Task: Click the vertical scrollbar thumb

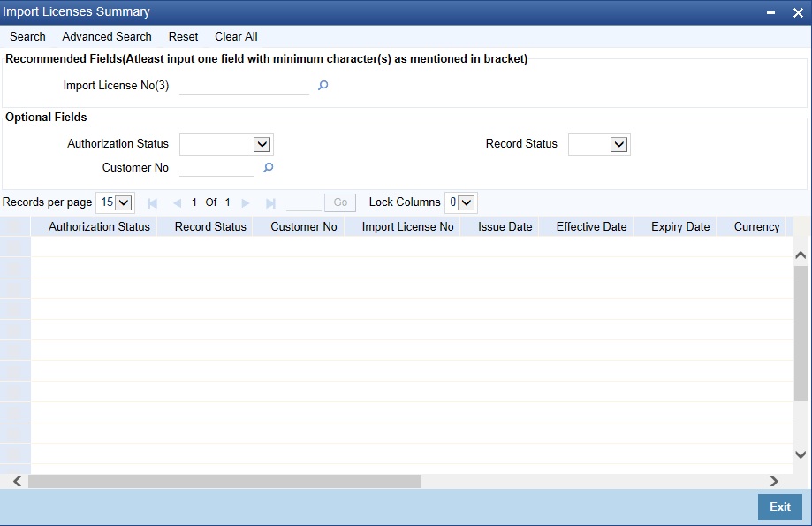Action: 801,333
